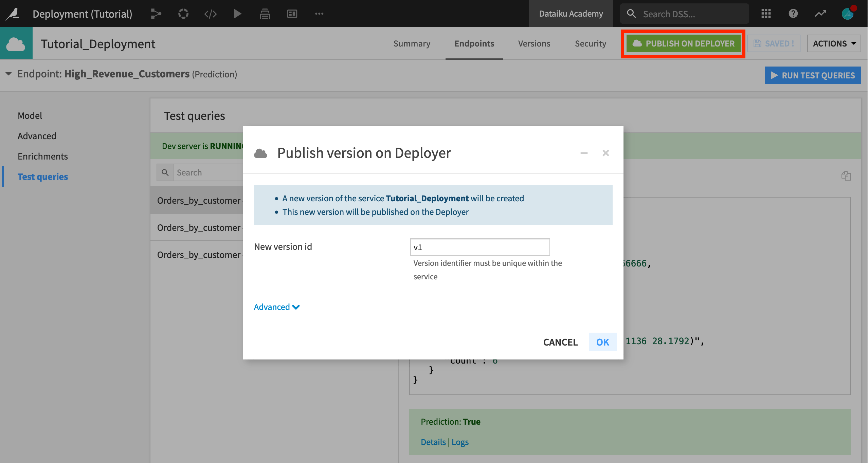This screenshot has width=868, height=463.
Task: Select the second Orders_by_customer query
Action: click(197, 227)
